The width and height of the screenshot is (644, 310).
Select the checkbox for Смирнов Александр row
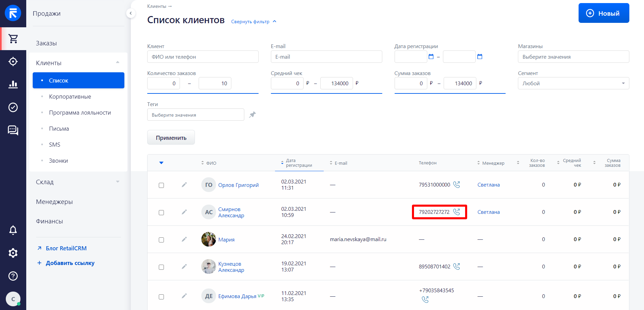tap(162, 212)
